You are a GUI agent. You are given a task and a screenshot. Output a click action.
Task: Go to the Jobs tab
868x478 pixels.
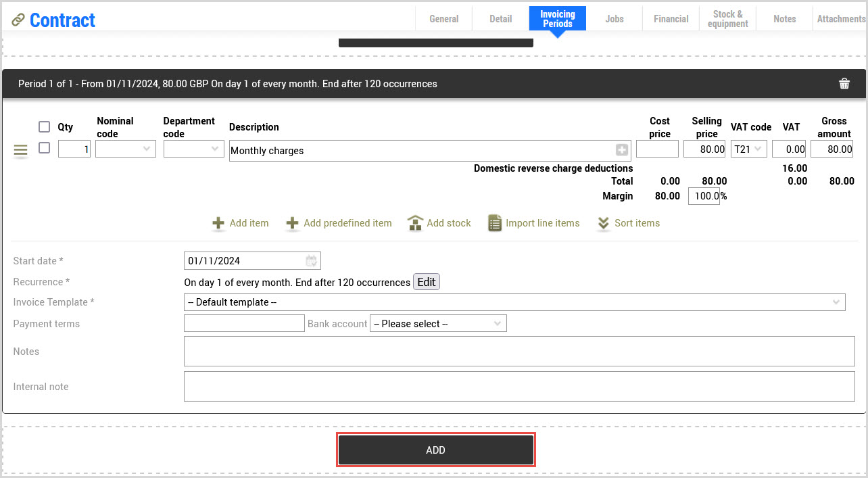pos(614,19)
